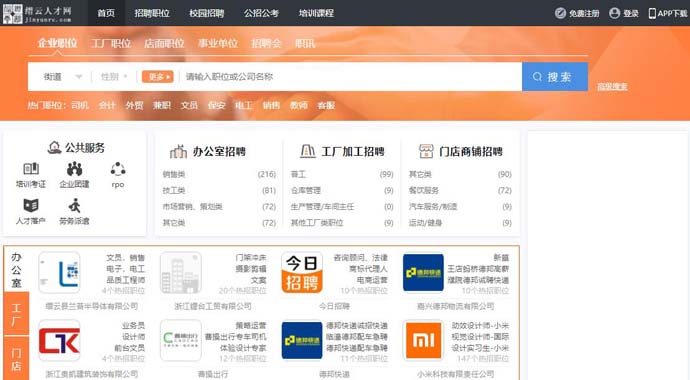The image size is (690, 380).
Task: Click the blue 搜索 button
Action: point(555,77)
